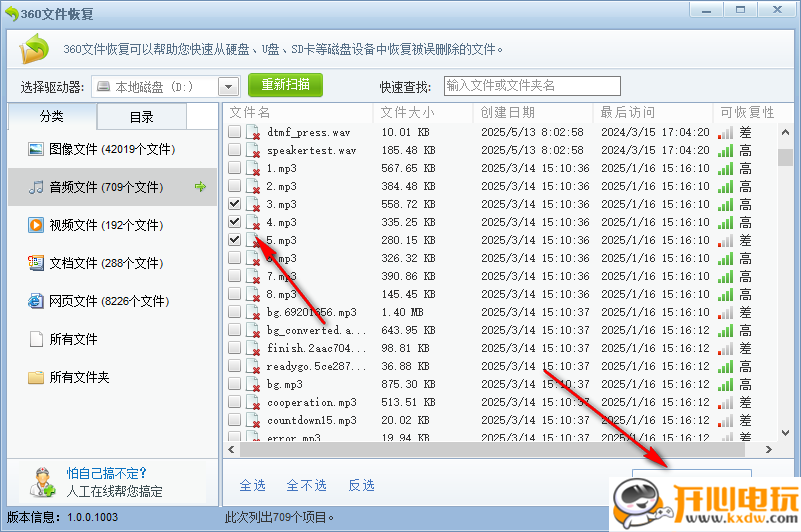Switch to the 目录 directory tab
Screen dimensions: 801x532
coord(142,117)
